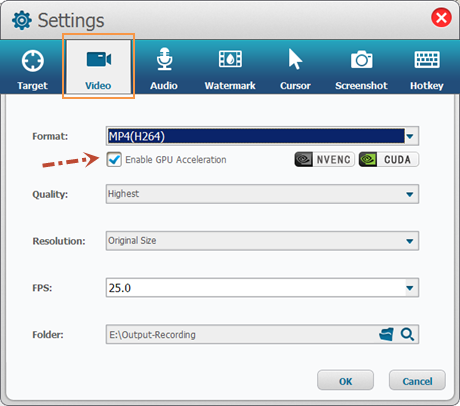Open the Quality dropdown showing Highest
460x406 pixels.
click(x=262, y=194)
